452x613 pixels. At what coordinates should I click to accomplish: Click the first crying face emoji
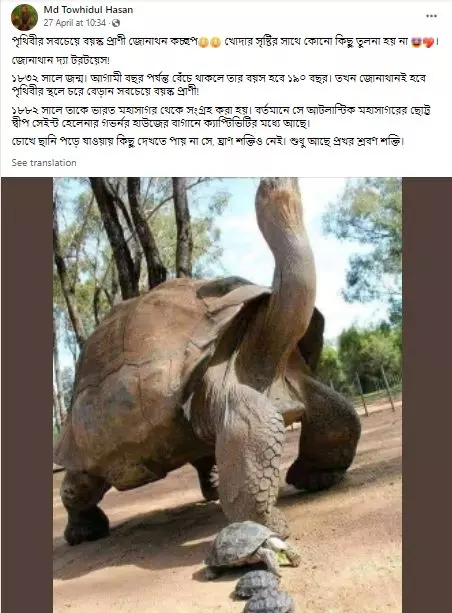[x=204, y=42]
